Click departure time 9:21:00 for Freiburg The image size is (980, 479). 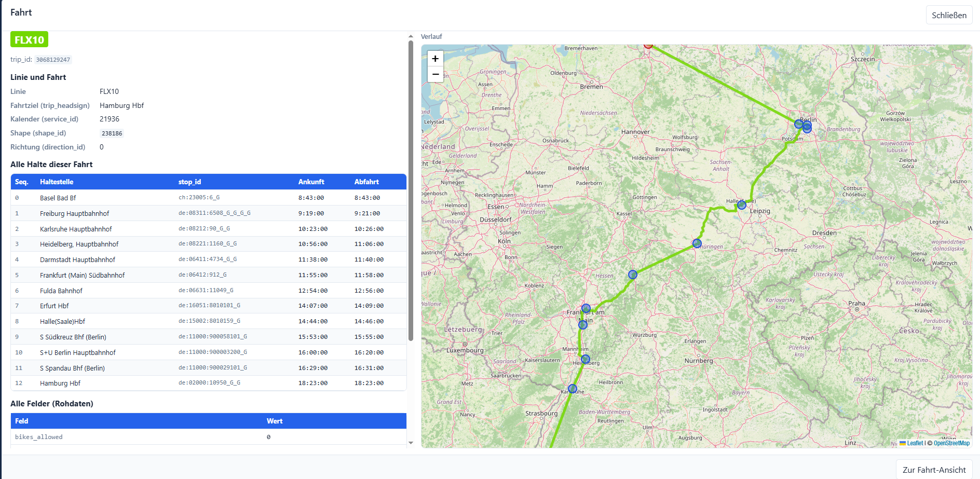pos(367,213)
